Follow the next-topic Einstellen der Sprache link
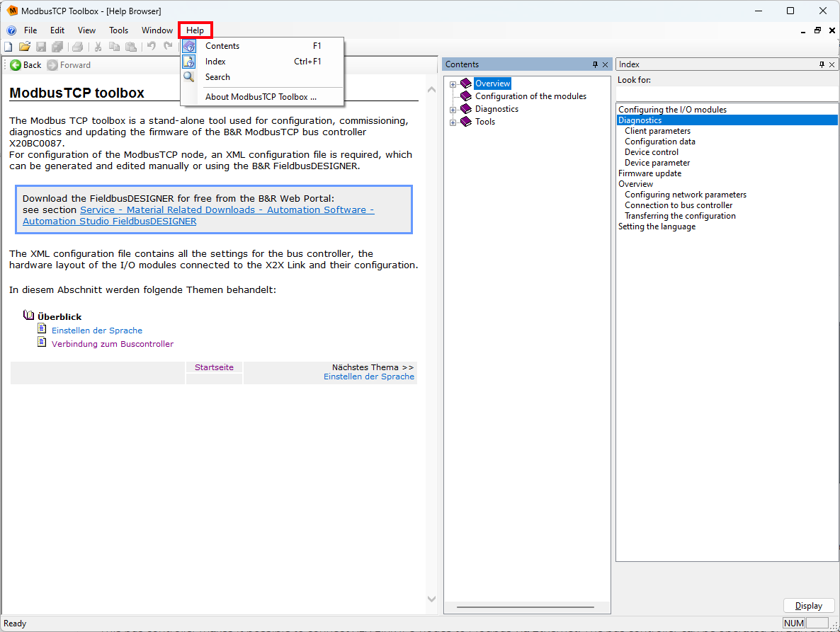 [368, 377]
